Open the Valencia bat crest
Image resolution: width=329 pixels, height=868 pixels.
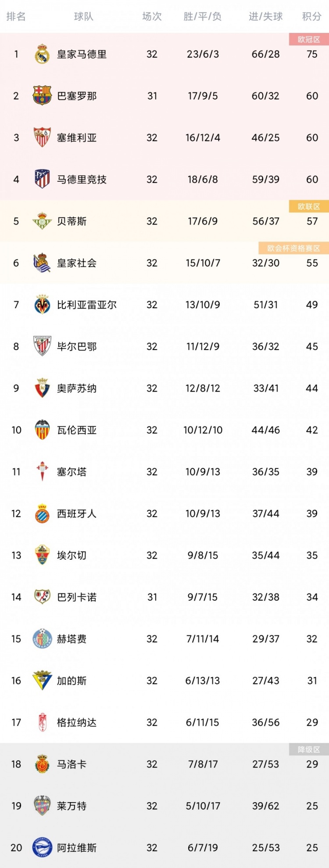[x=42, y=430]
